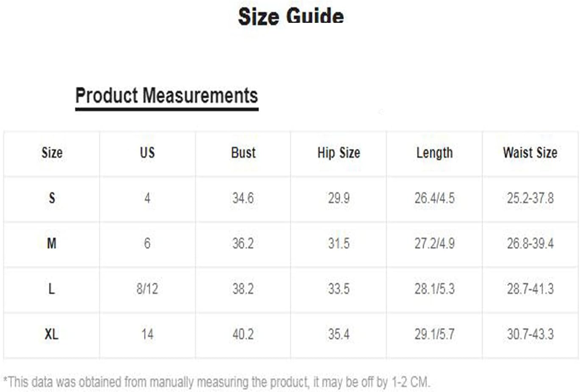Click the Size Guide heading
The height and width of the screenshot is (392, 580).
(x=291, y=17)
